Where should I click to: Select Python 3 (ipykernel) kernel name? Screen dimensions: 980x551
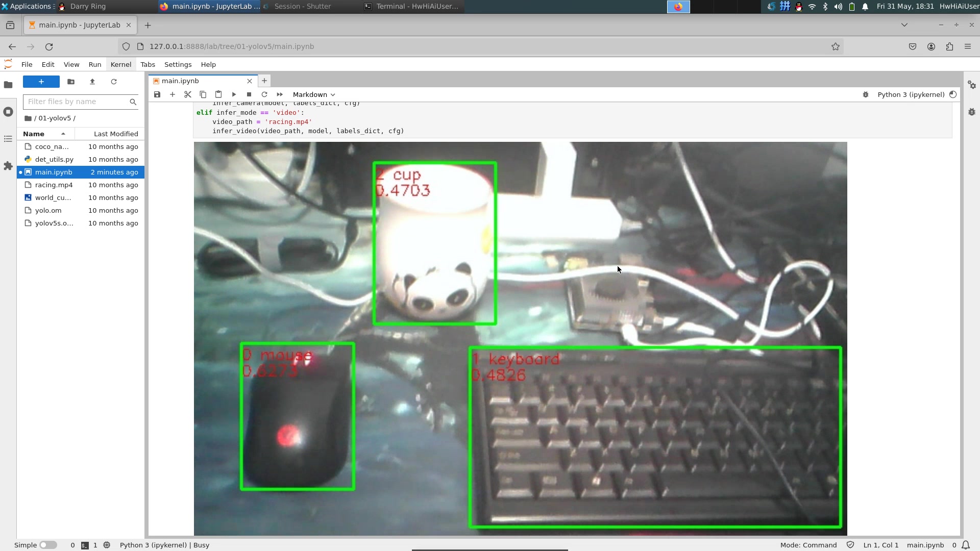click(x=911, y=94)
